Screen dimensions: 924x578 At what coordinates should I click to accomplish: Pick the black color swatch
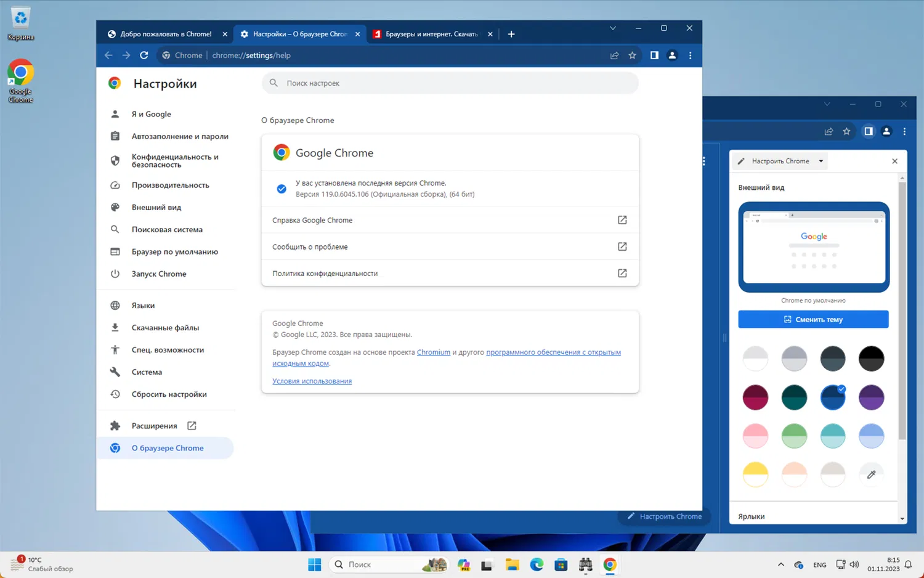point(871,359)
